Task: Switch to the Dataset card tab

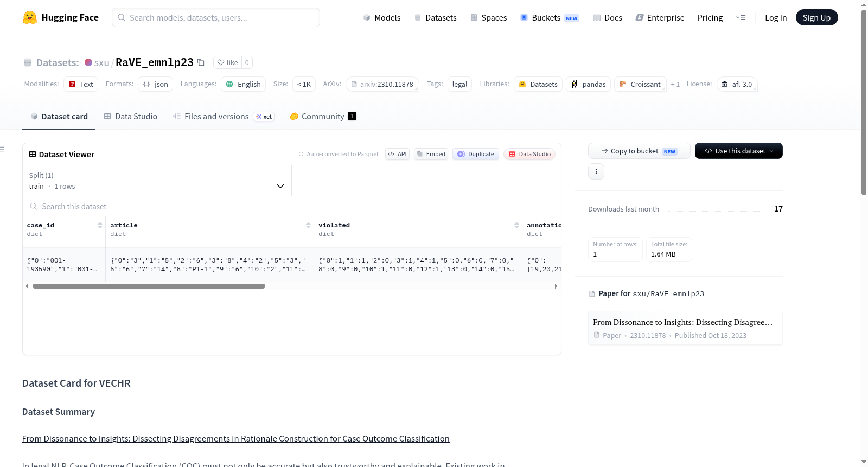Action: 59,116
